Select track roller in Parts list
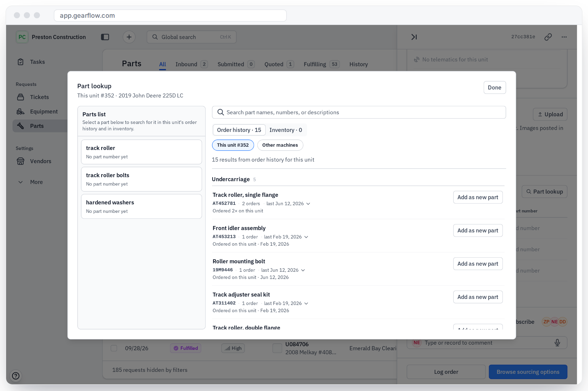 (141, 152)
